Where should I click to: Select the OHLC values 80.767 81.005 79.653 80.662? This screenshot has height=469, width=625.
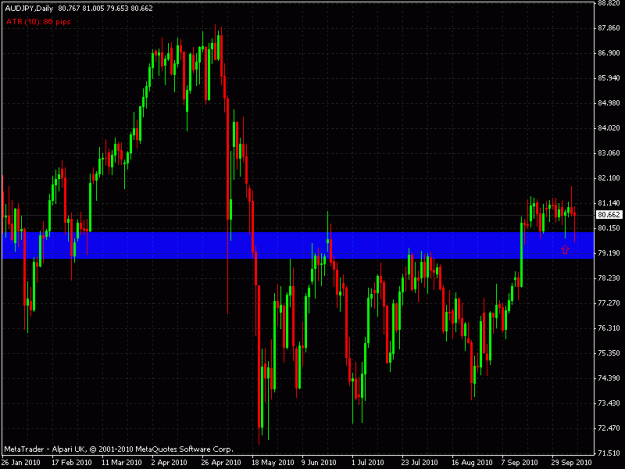105,8
